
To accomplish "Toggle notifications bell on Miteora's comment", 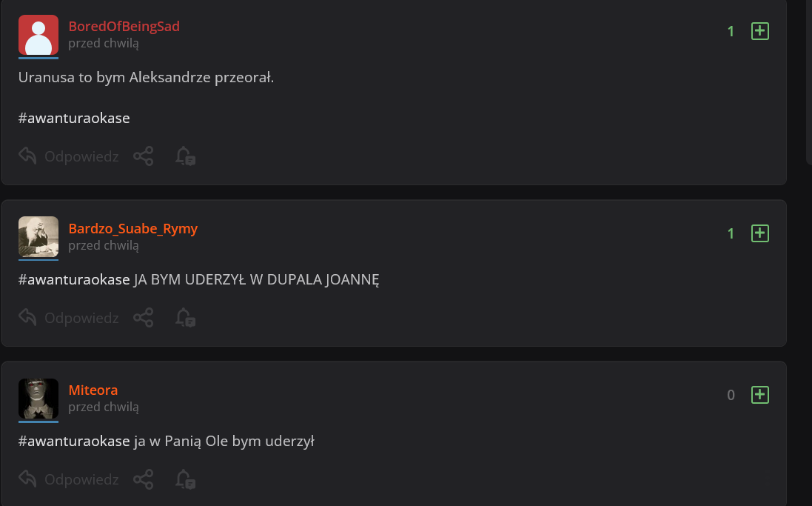I will tap(185, 479).
